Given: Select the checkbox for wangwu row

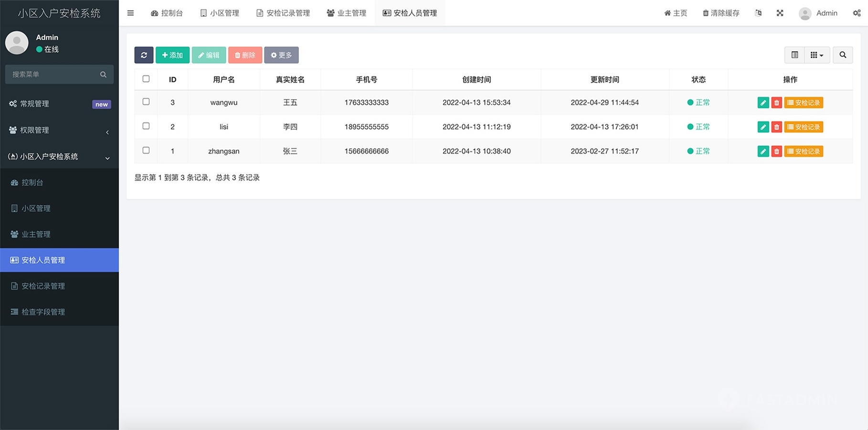Looking at the screenshot, I should point(146,102).
